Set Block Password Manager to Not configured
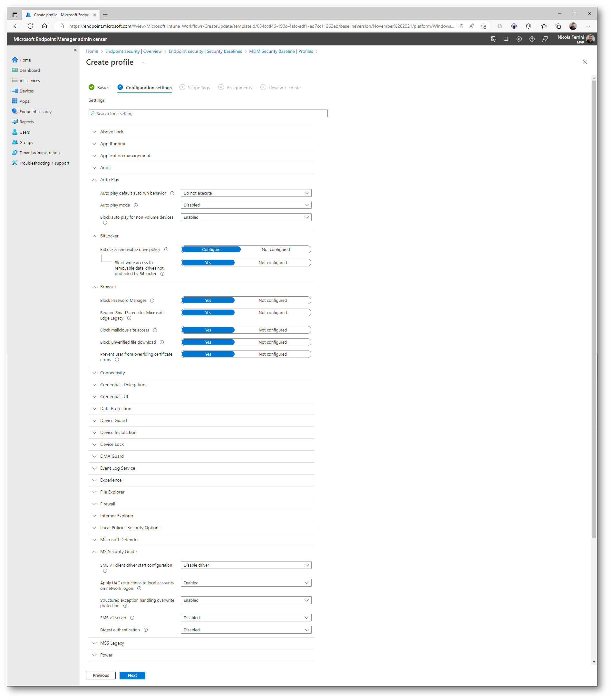 (x=273, y=301)
